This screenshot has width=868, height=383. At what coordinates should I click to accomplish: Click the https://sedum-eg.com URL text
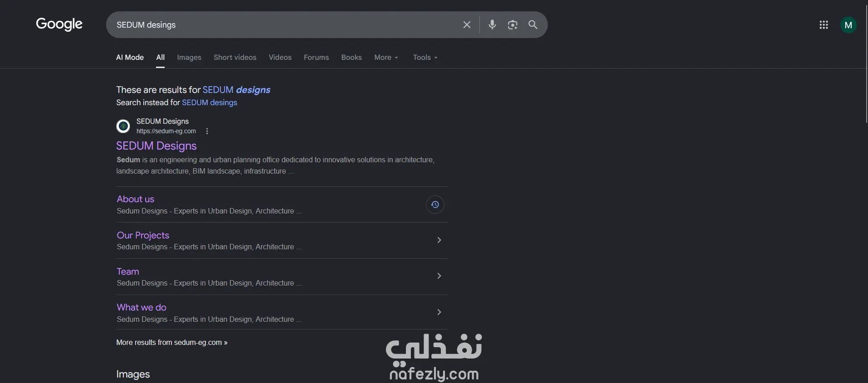pyautogui.click(x=166, y=131)
